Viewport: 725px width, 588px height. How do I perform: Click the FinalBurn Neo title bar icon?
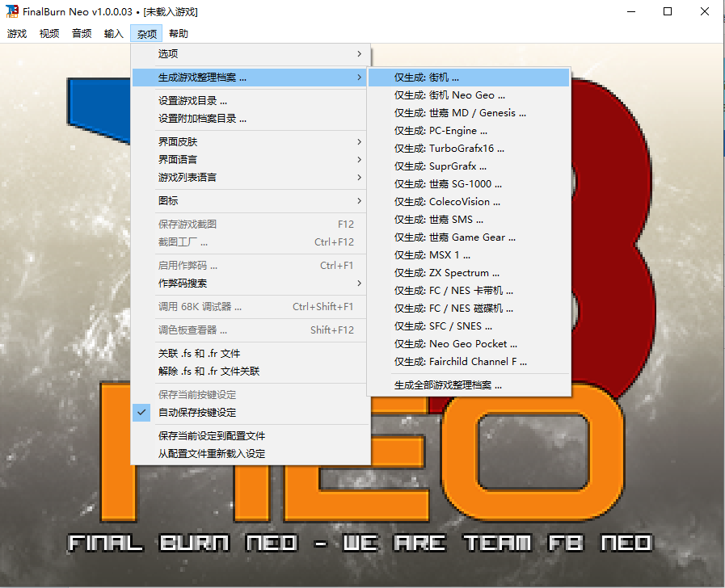pos(12,11)
